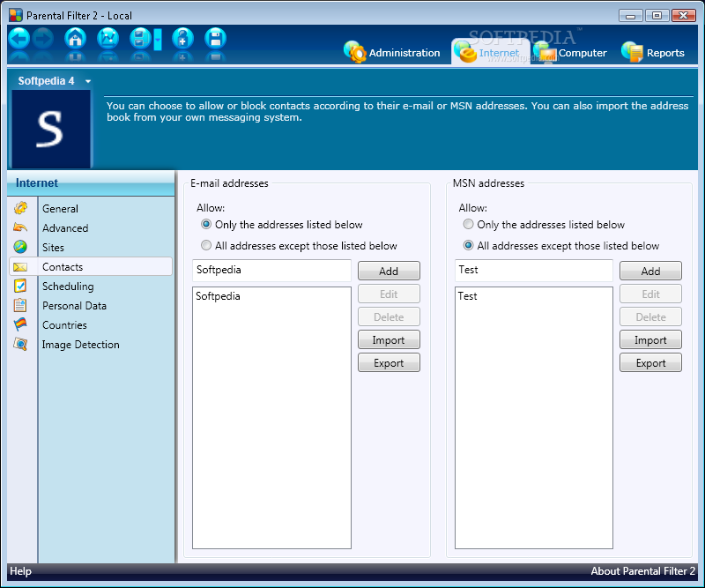The image size is (705, 588).
Task: Click Export in the E-mail addresses group
Action: pyautogui.click(x=389, y=362)
